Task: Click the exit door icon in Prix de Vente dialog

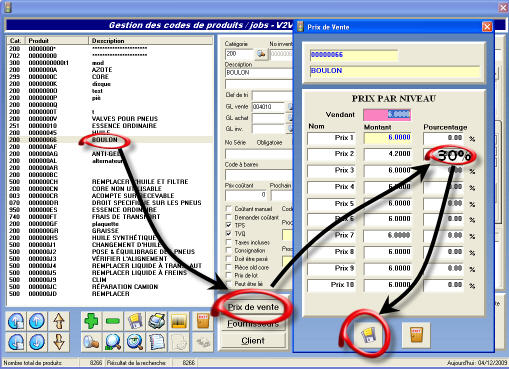Action: [x=416, y=335]
